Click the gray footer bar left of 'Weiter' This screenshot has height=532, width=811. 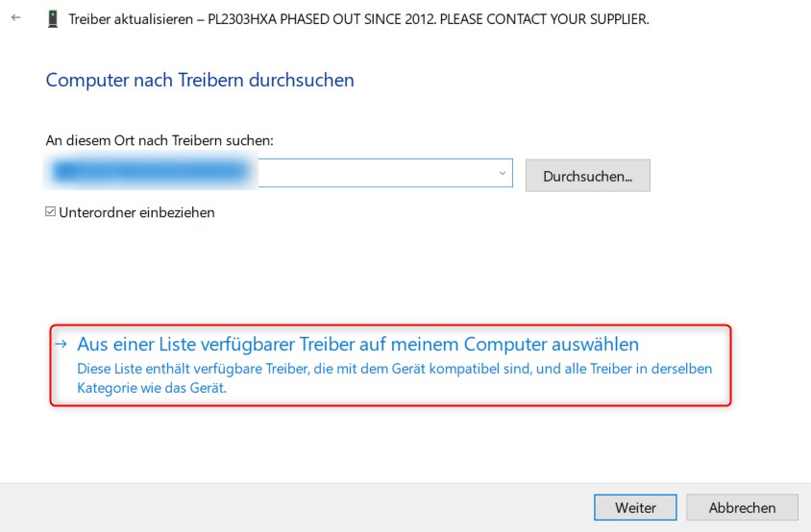coord(288,507)
